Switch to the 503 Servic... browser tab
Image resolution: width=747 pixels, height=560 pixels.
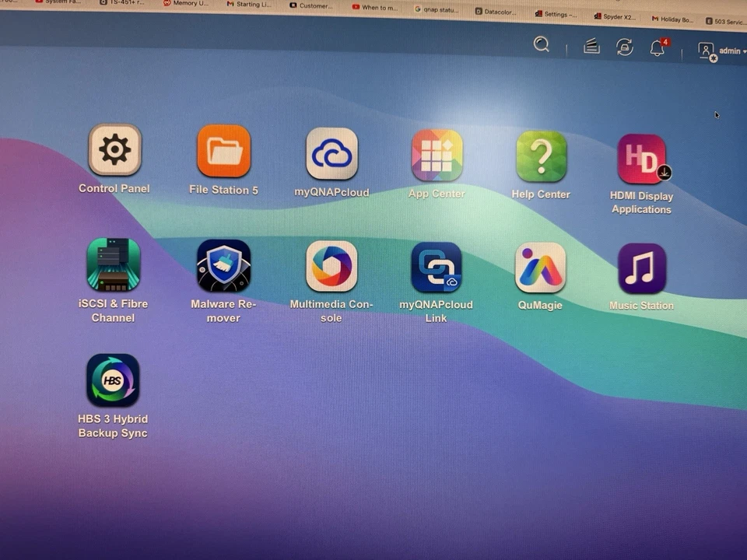click(x=725, y=22)
